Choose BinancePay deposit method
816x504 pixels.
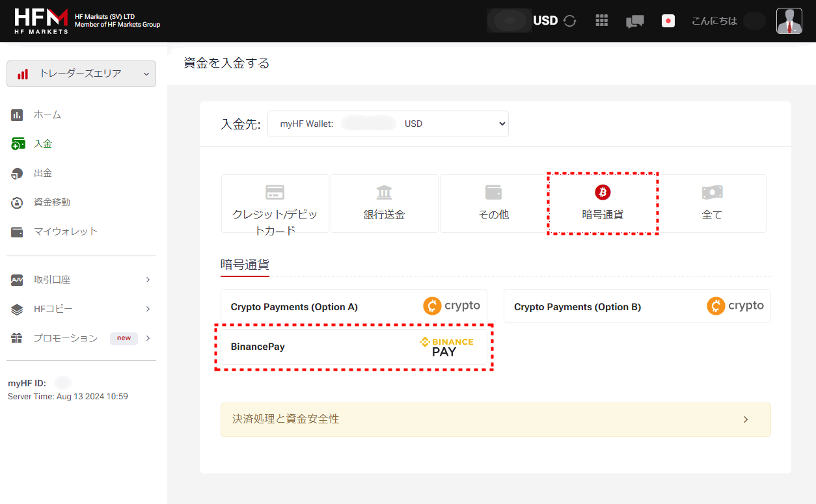(x=354, y=347)
